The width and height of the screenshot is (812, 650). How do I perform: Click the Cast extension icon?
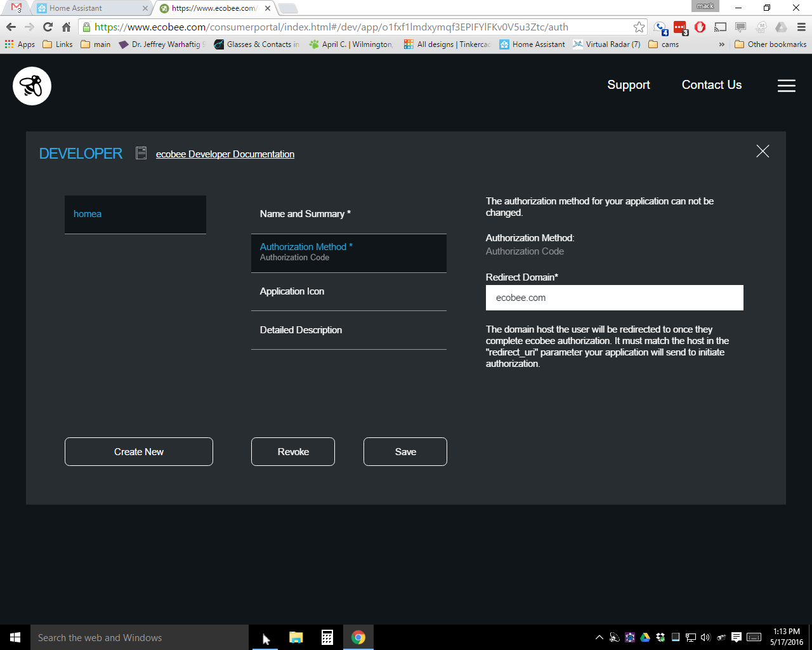point(720,27)
